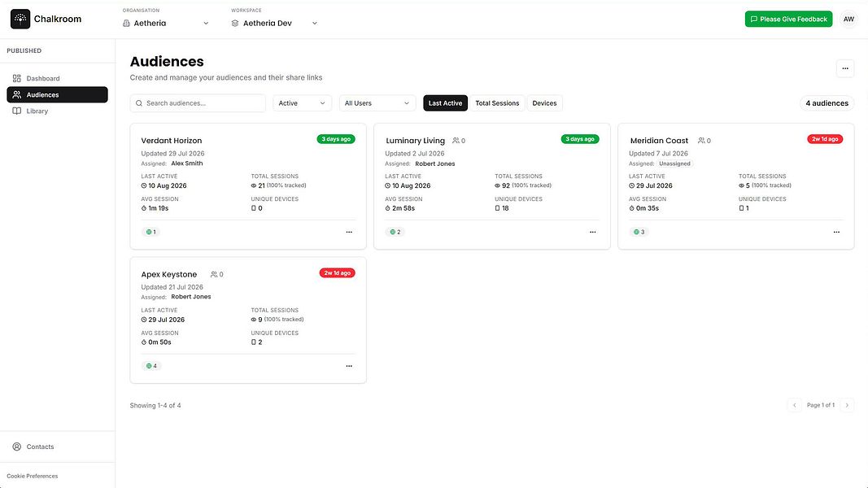Open the Luminary Living card more options
868x488 pixels.
coord(593,232)
